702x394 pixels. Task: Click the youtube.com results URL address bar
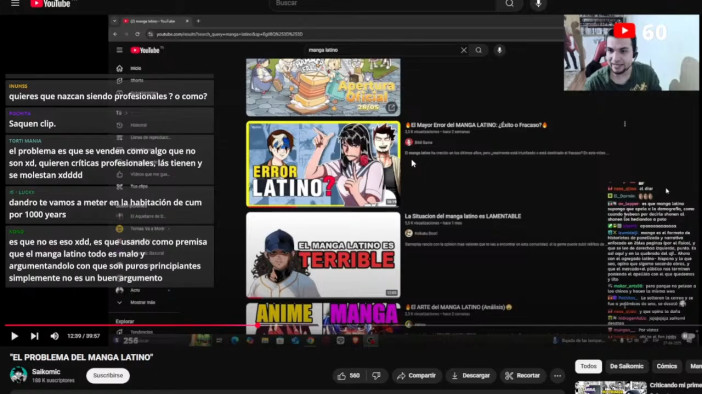point(230,34)
